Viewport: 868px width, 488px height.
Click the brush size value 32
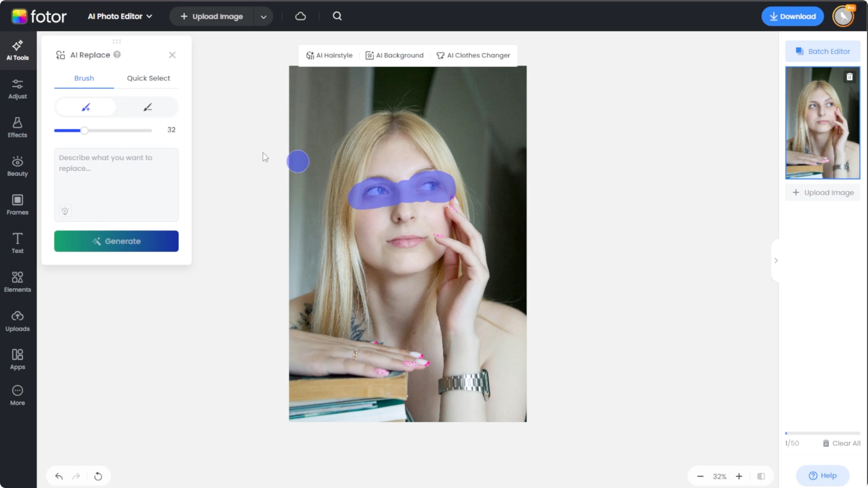click(x=171, y=130)
